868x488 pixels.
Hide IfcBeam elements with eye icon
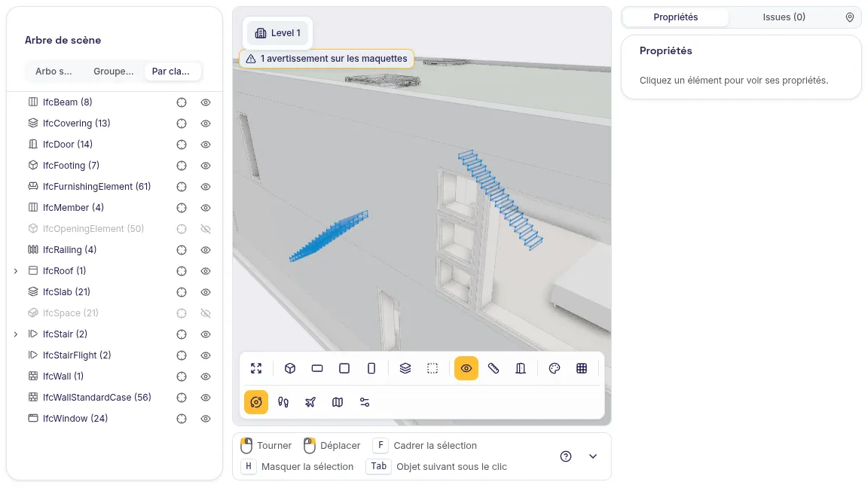click(206, 102)
